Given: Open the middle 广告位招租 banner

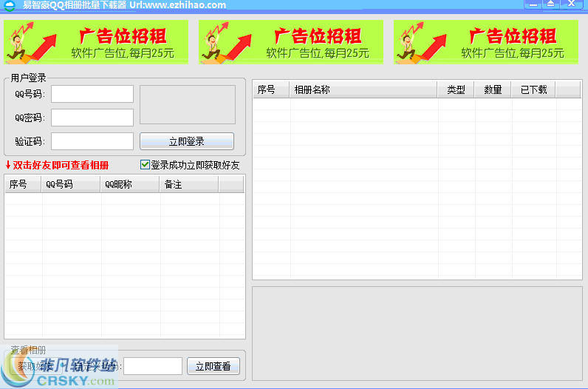Looking at the screenshot, I should (291, 42).
